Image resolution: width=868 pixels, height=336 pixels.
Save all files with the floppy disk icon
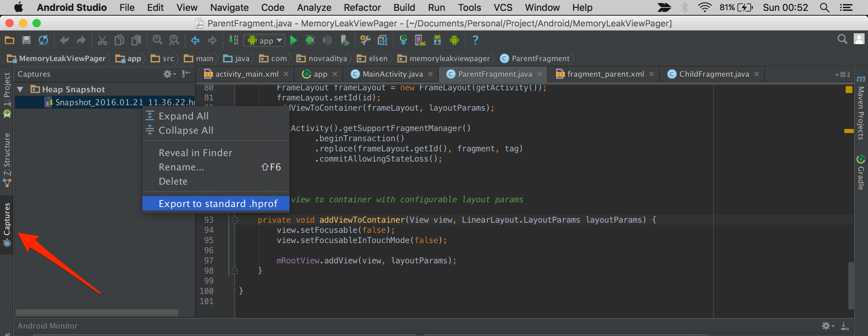click(26, 40)
